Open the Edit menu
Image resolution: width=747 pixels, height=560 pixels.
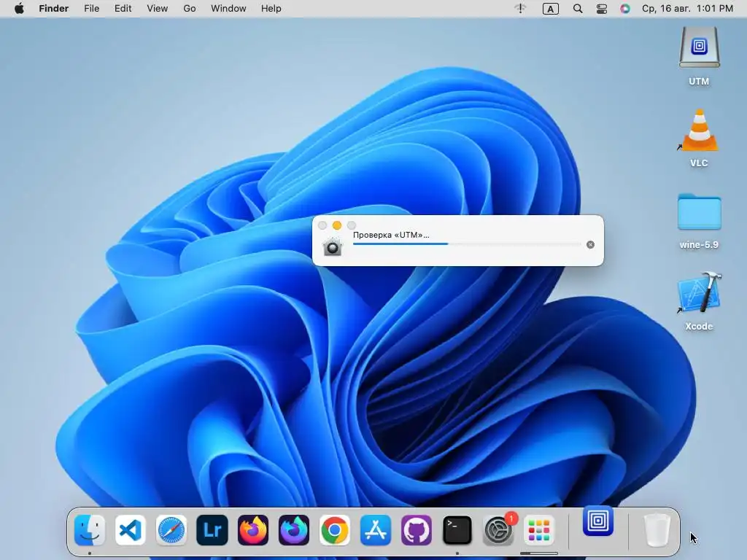point(123,9)
